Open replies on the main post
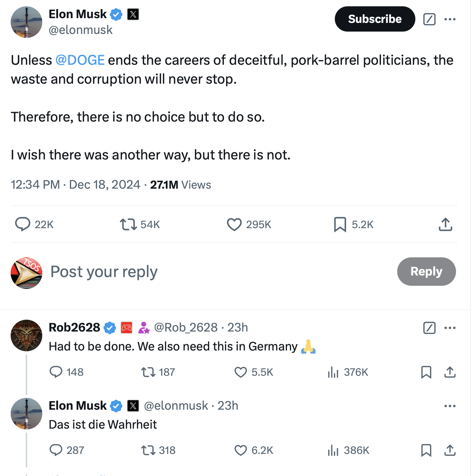473x476 pixels. click(x=23, y=224)
